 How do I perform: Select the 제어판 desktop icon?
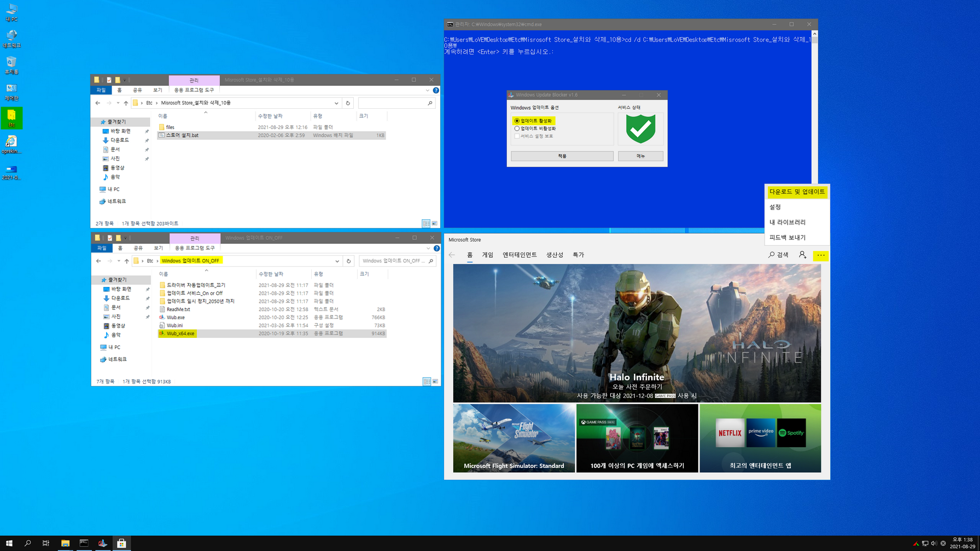[11, 91]
